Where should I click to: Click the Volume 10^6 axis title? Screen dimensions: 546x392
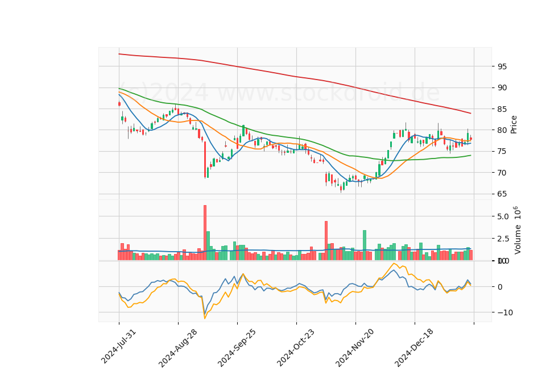coord(517,230)
